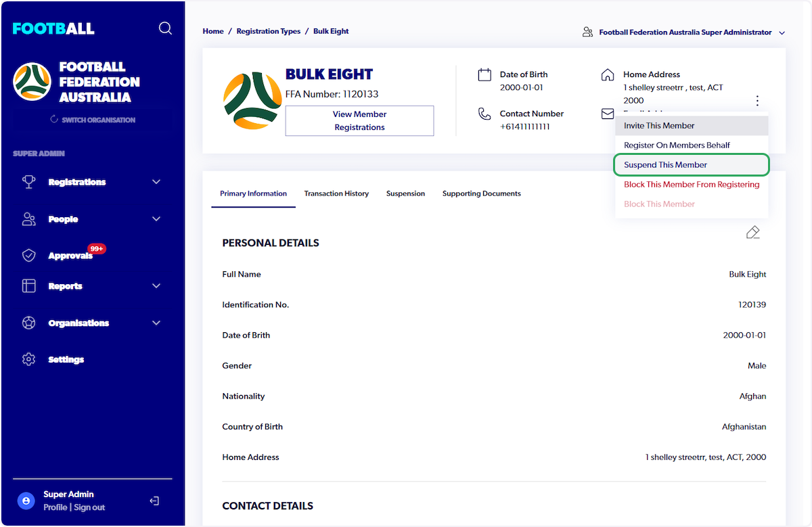Click the Gender value Male
Image resolution: width=812 pixels, height=527 pixels.
pos(757,366)
